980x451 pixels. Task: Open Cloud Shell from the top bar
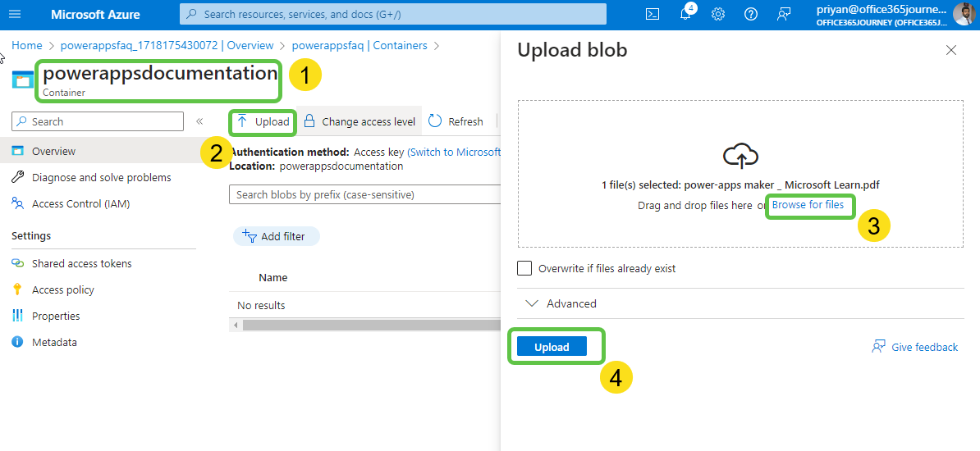pyautogui.click(x=653, y=14)
